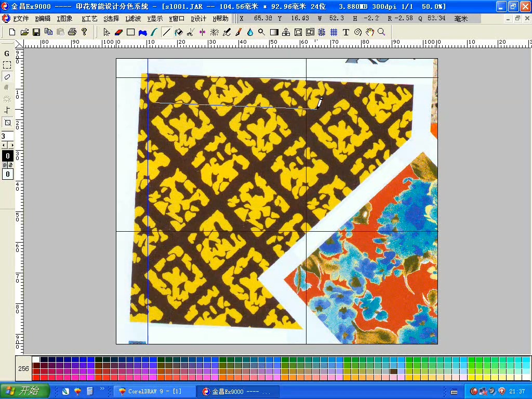532x399 pixels.
Task: Expand the taskbar quick launch chevron
Action: [102, 389]
